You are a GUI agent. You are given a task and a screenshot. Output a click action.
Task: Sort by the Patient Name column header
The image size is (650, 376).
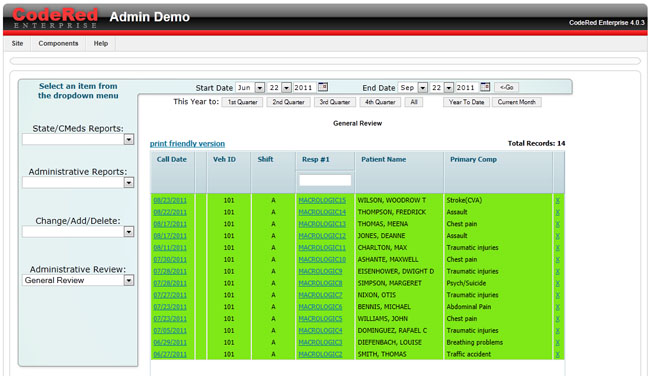tap(383, 160)
